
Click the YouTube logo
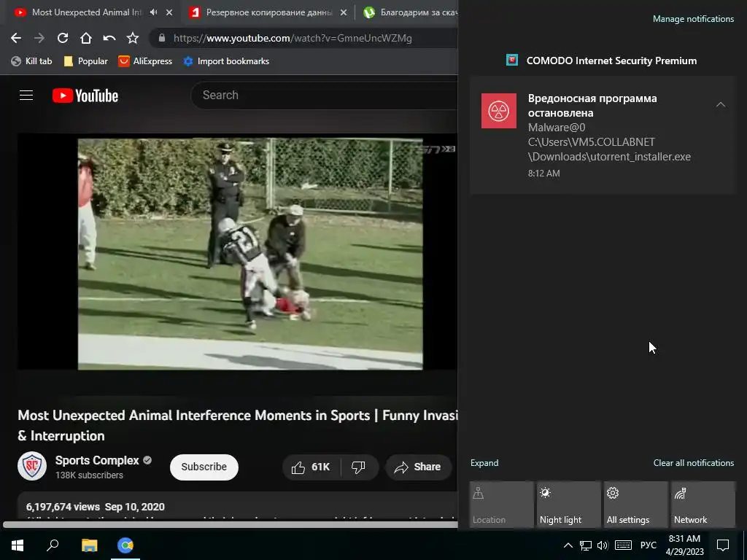point(85,96)
